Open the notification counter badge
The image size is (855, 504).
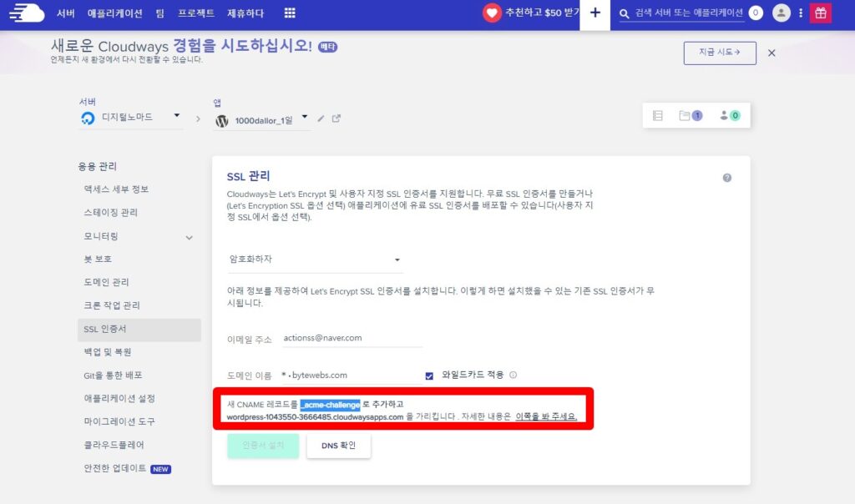click(x=756, y=13)
